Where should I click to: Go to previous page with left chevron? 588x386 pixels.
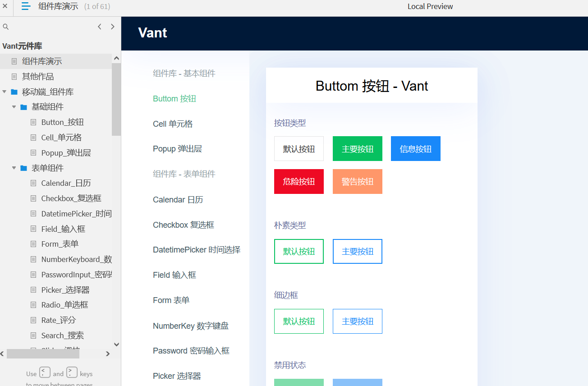(x=100, y=27)
